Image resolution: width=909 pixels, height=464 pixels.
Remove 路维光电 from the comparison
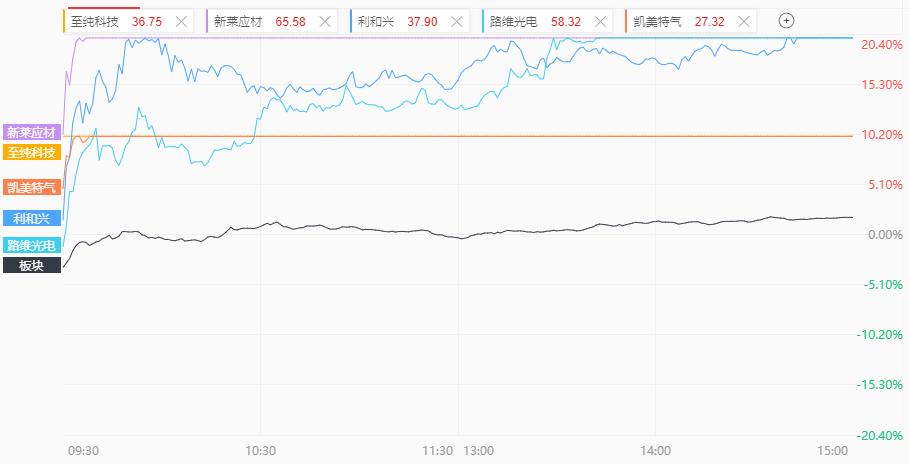coord(599,21)
